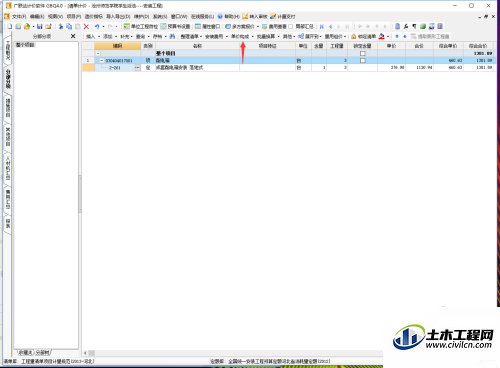
Task: Open the 编辑 menu
Action: click(37, 16)
